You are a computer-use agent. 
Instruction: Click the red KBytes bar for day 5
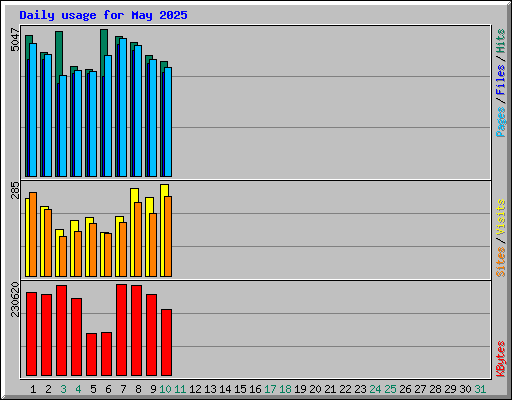pos(92,354)
